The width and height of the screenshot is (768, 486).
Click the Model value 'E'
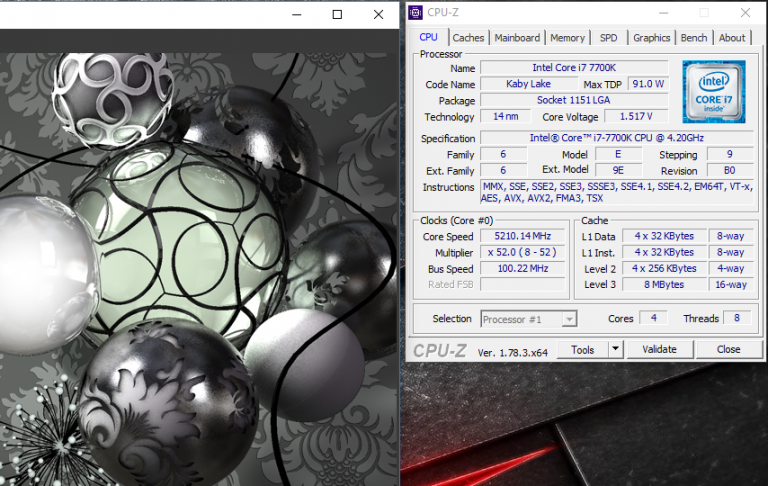(618, 154)
